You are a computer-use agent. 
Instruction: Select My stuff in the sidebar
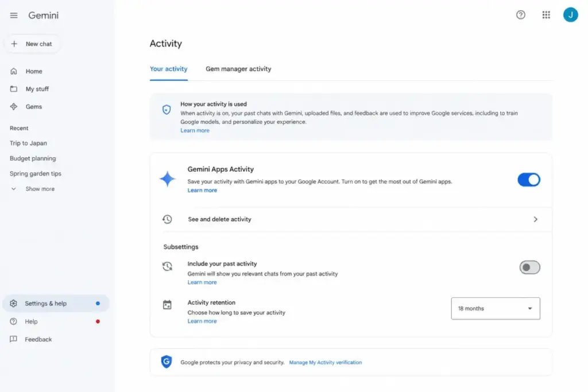pos(37,89)
